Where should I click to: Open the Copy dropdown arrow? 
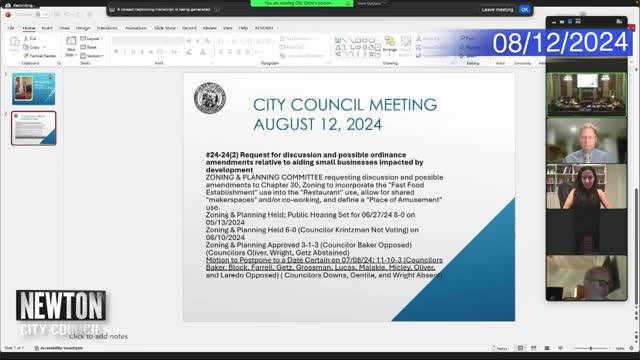click(44, 47)
